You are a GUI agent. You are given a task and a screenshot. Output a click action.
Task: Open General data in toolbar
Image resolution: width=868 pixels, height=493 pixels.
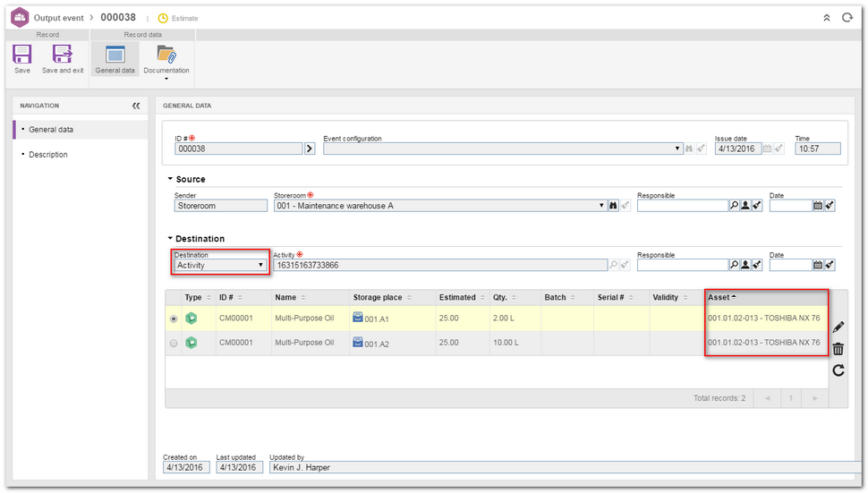(115, 59)
